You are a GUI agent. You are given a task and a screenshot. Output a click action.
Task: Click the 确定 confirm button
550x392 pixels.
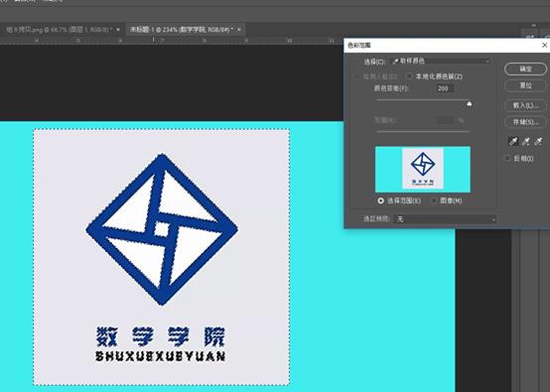[x=525, y=68]
